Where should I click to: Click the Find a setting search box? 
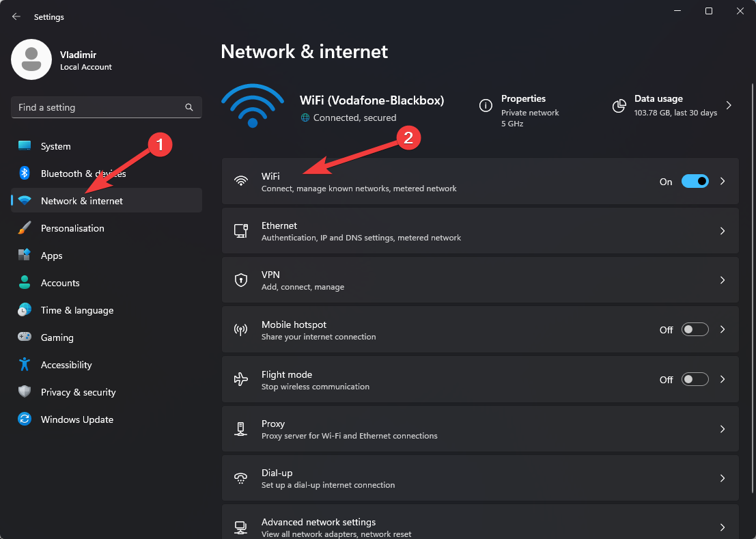pyautogui.click(x=99, y=107)
